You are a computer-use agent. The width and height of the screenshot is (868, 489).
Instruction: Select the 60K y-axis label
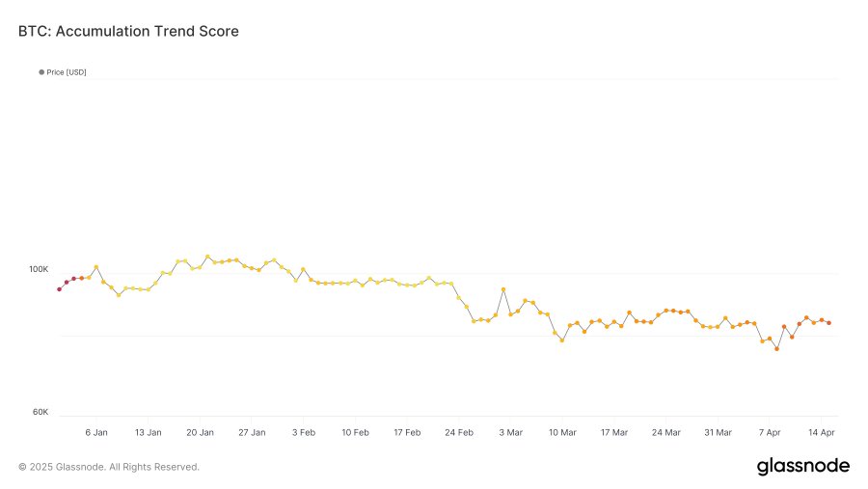tap(41, 412)
